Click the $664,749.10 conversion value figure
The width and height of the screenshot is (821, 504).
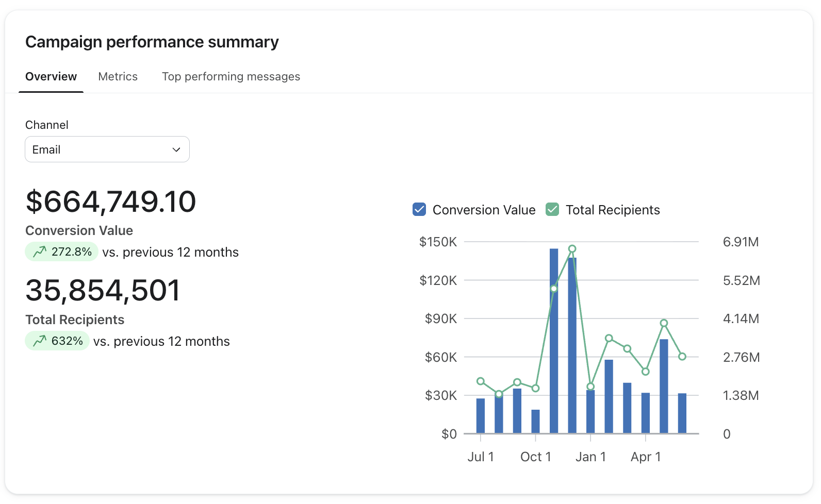point(111,201)
